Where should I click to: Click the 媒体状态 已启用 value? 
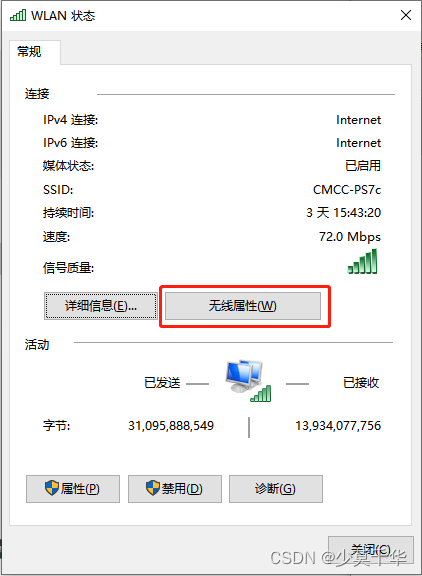click(x=363, y=165)
